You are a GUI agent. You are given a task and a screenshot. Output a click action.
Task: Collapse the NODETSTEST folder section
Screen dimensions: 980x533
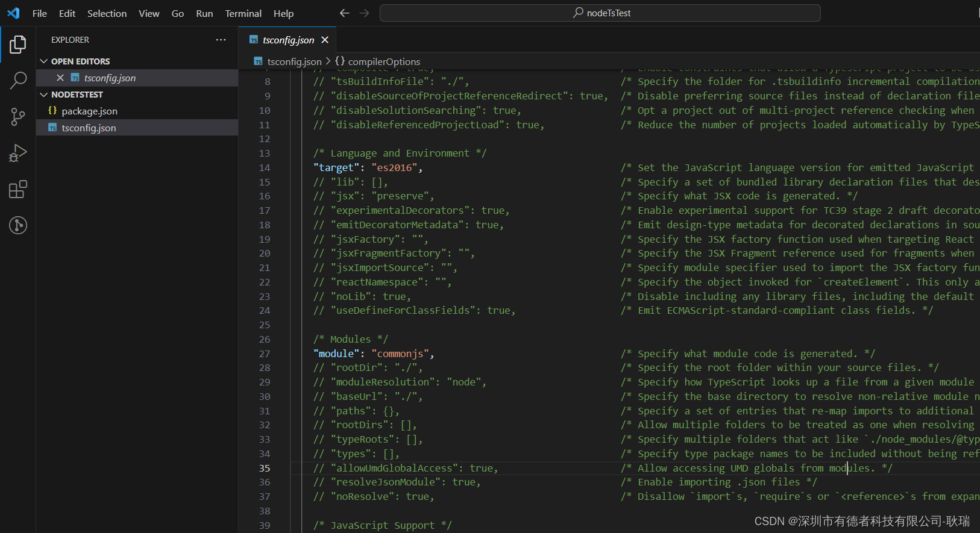[x=43, y=95]
